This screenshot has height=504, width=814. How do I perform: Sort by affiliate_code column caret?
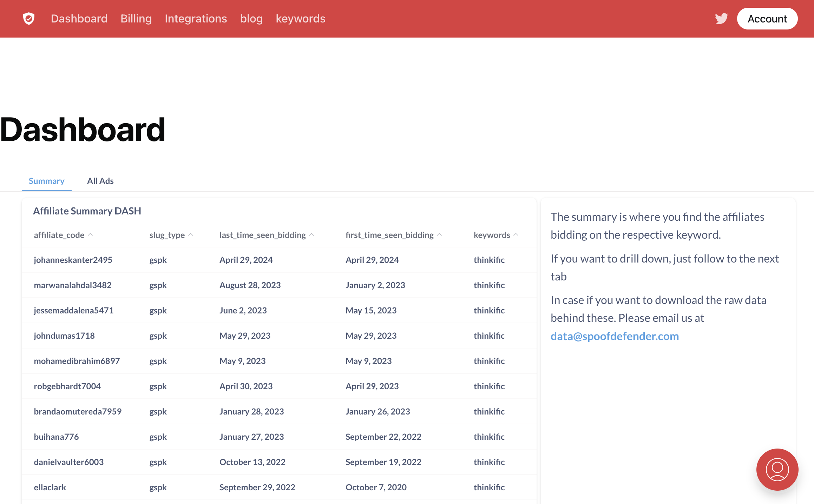90,235
